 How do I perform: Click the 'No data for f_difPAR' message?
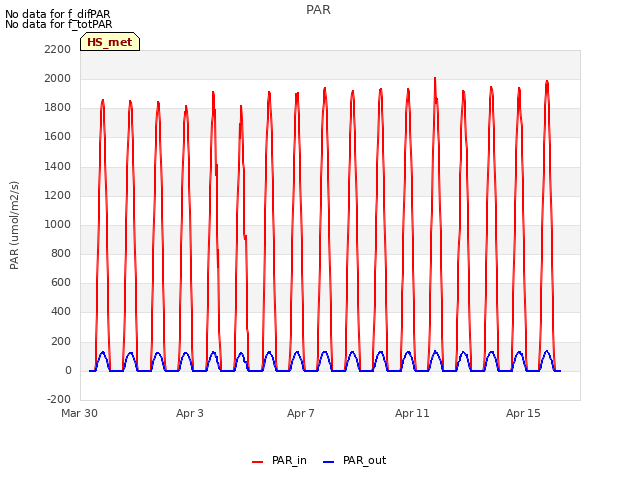pyautogui.click(x=58, y=14)
